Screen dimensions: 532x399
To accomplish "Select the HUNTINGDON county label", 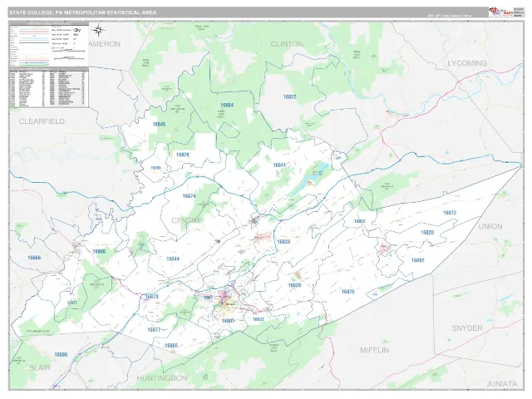I will 162,378.
